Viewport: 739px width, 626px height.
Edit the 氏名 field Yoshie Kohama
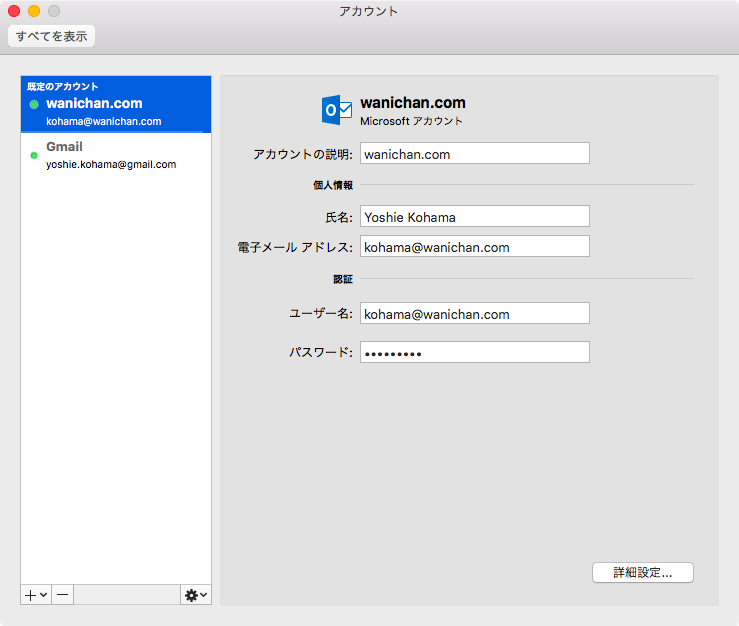click(x=475, y=216)
